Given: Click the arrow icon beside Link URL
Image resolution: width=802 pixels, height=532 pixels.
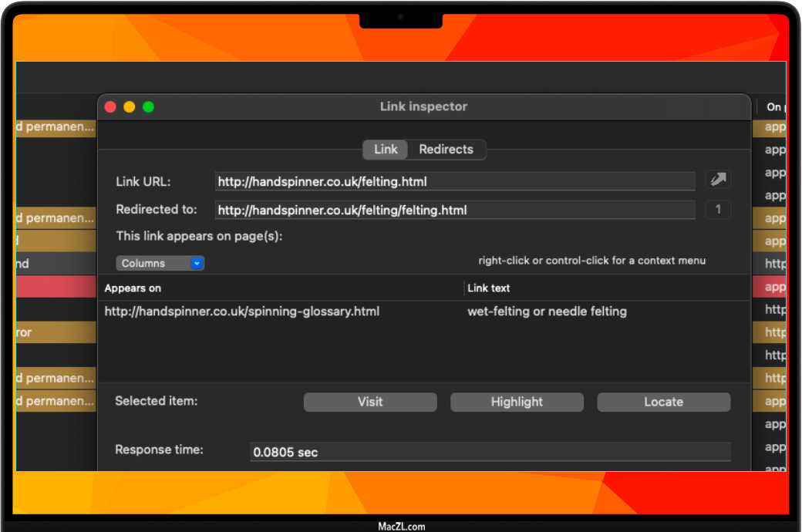Looking at the screenshot, I should pos(718,180).
